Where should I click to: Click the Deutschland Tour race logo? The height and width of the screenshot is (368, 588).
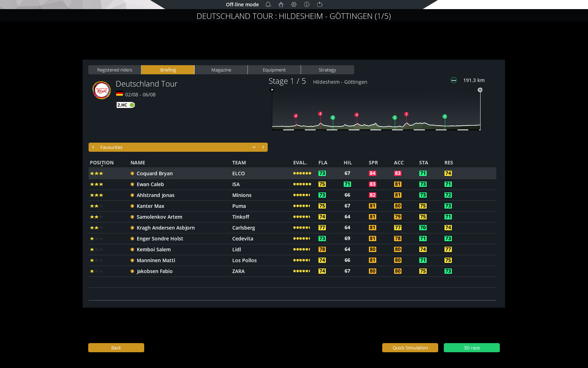pos(101,90)
